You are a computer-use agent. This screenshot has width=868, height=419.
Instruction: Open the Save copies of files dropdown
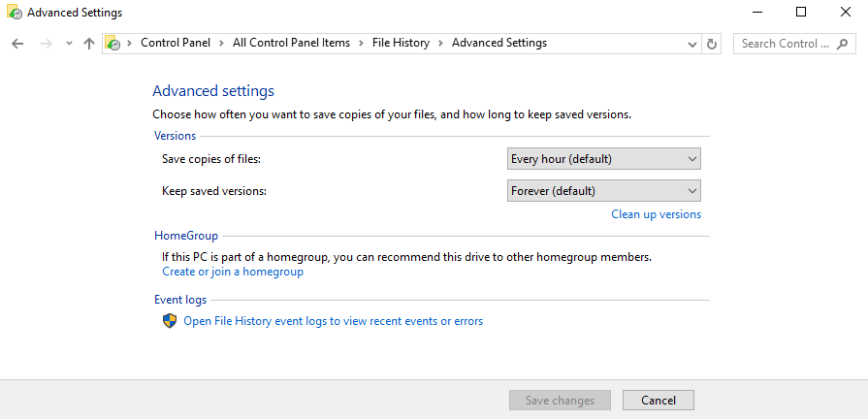tap(604, 159)
